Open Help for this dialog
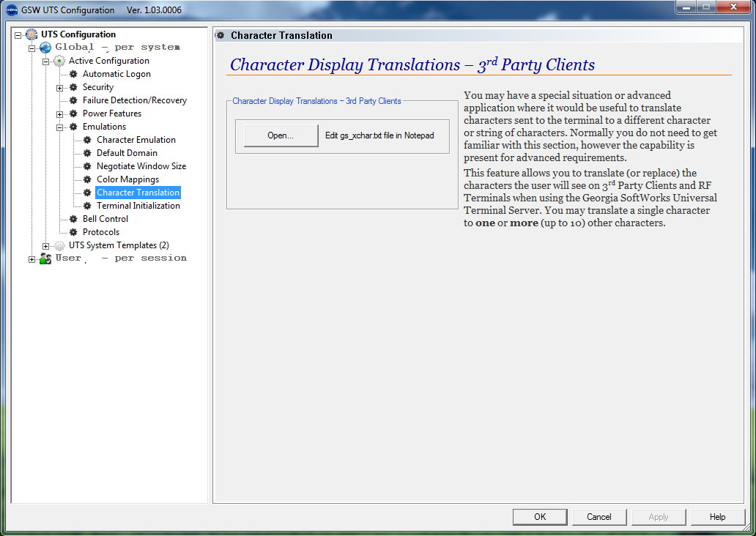 pos(717,517)
